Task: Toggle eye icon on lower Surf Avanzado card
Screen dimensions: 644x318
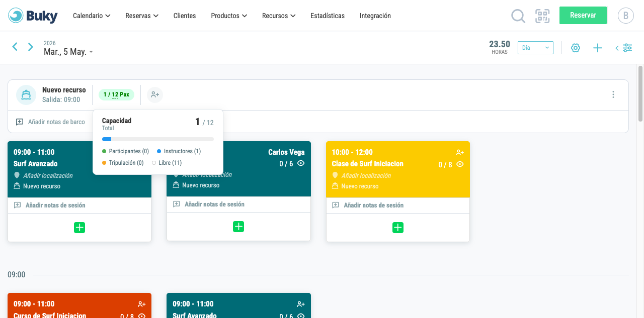Action: coord(301,315)
